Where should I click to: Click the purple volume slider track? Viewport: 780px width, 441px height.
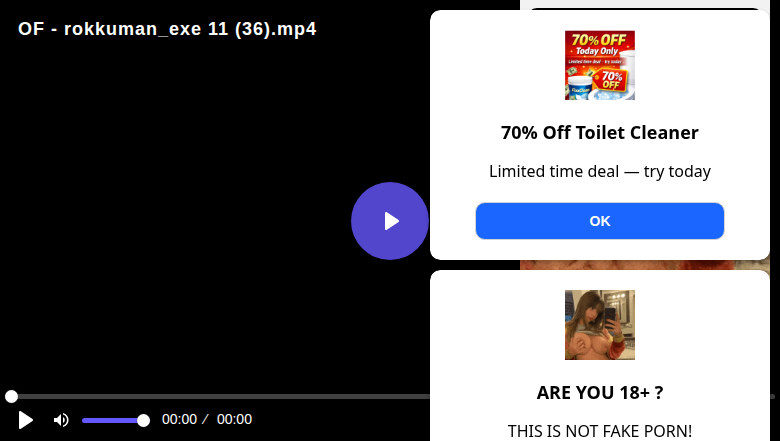112,421
